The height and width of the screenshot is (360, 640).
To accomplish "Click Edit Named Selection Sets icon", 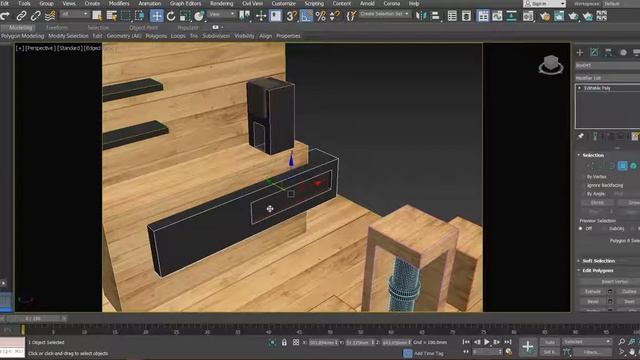I will (x=351, y=16).
